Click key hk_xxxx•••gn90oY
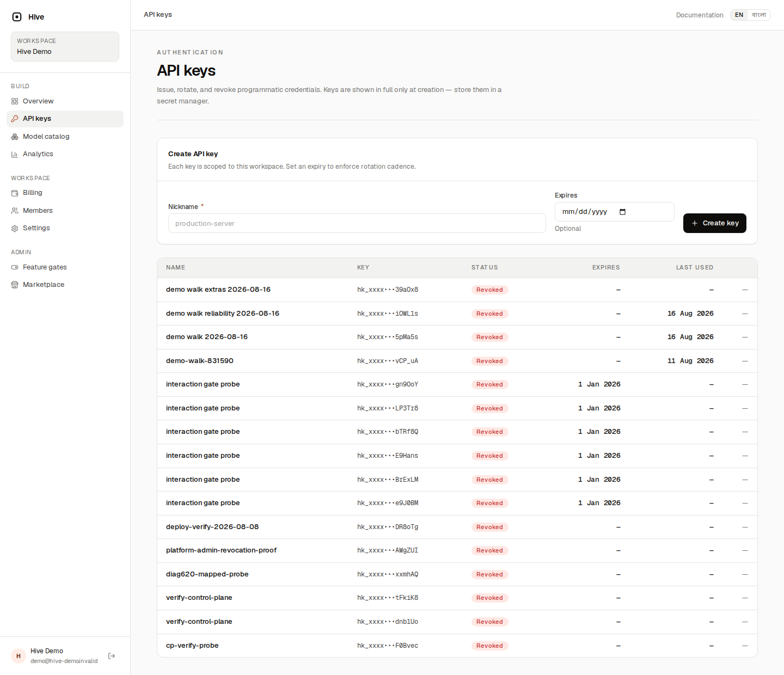This screenshot has height=675, width=784. pyautogui.click(x=388, y=385)
